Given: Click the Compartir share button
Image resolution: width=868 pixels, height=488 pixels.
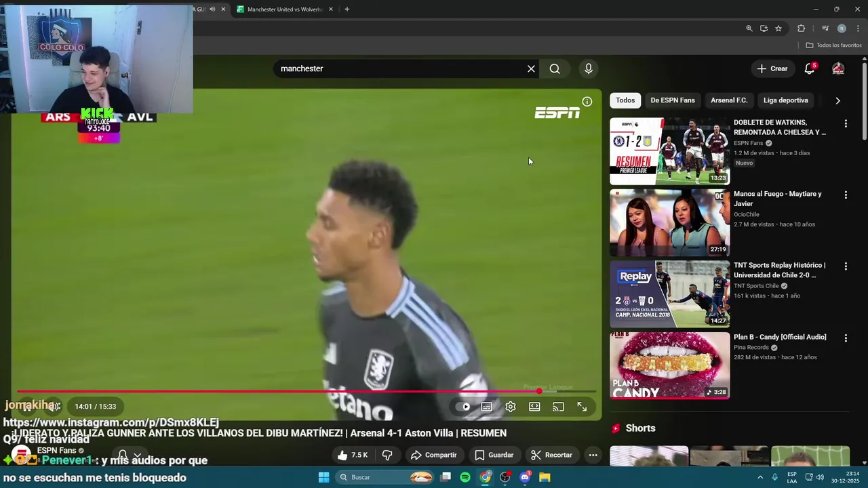Looking at the screenshot, I should tap(433, 455).
